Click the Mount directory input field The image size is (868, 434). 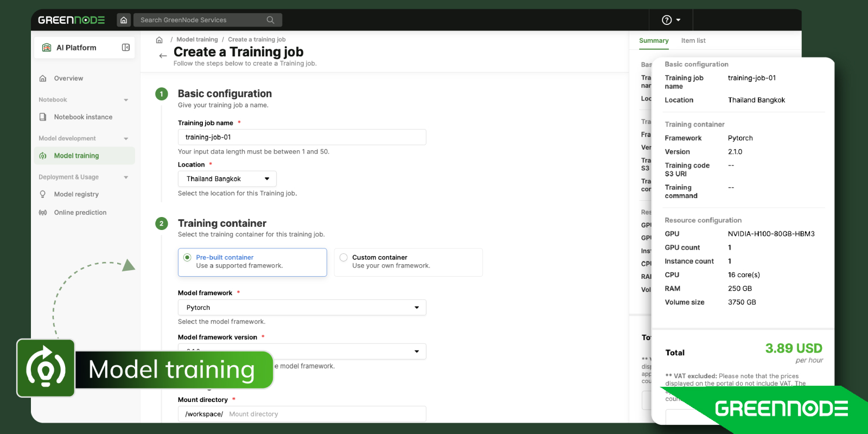click(302, 414)
